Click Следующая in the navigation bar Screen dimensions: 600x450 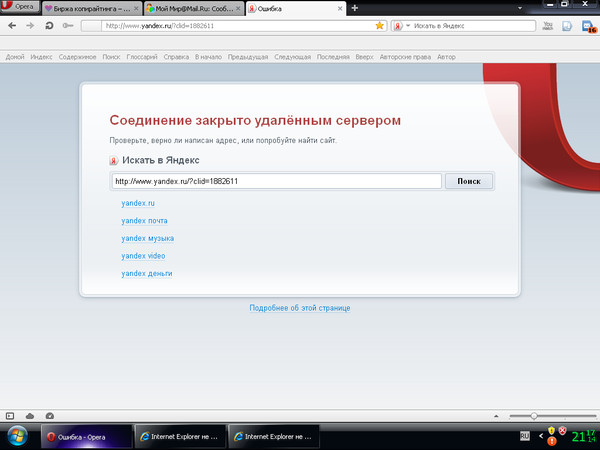coord(292,57)
